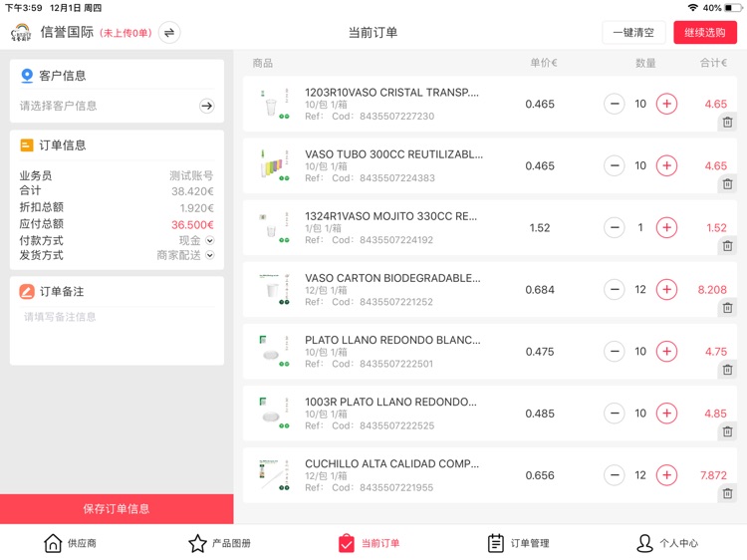Tap the supplier switch arrows icon
Viewport: 747px width, 560px height.
point(169,33)
